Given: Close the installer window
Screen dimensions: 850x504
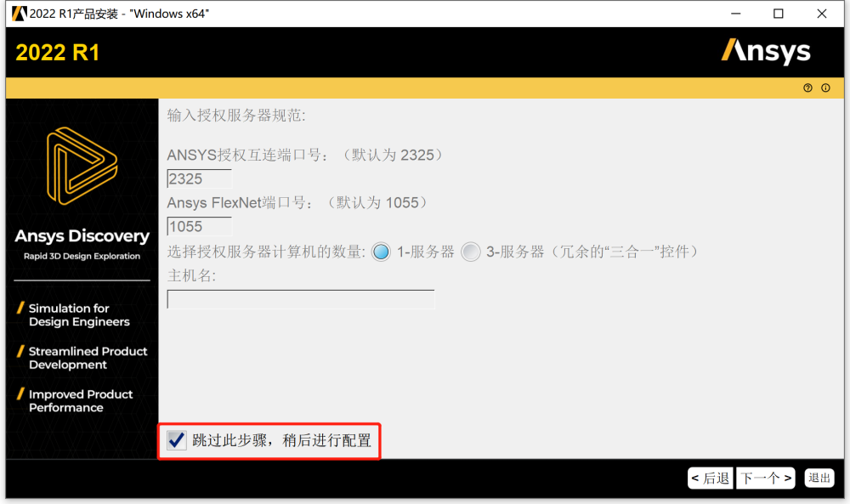Looking at the screenshot, I should coord(822,14).
